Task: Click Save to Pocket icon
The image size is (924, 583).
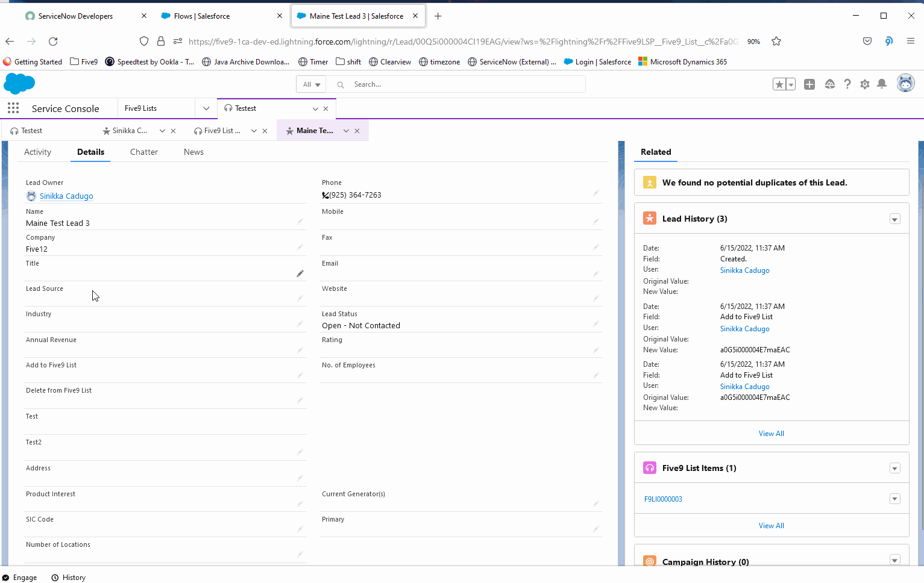Action: tap(867, 42)
